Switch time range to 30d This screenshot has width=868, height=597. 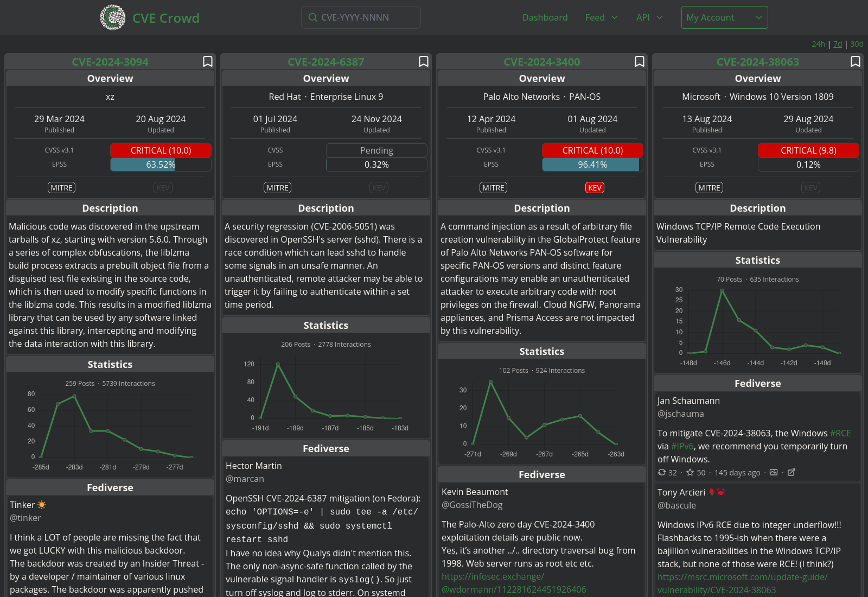coord(857,44)
